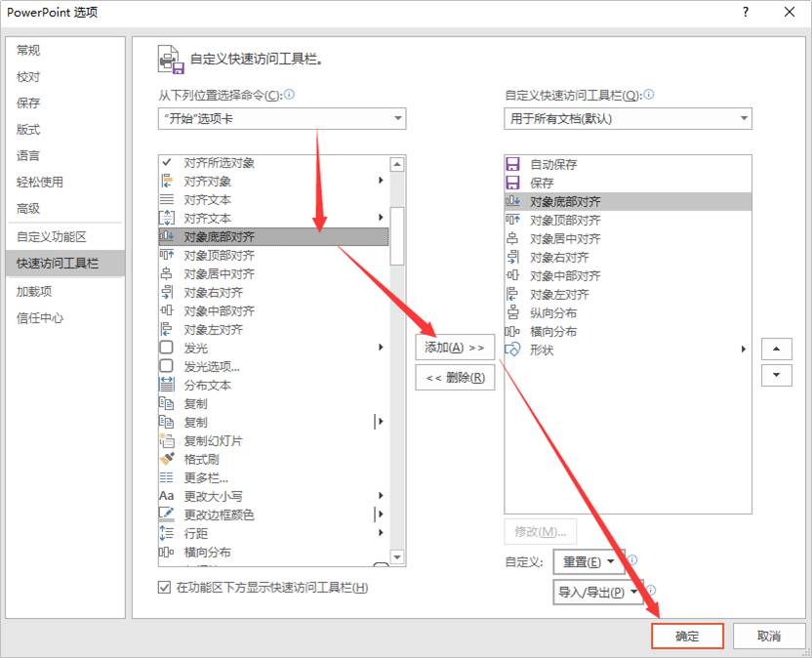Expand the 更改大小写 submenu arrow

click(381, 495)
